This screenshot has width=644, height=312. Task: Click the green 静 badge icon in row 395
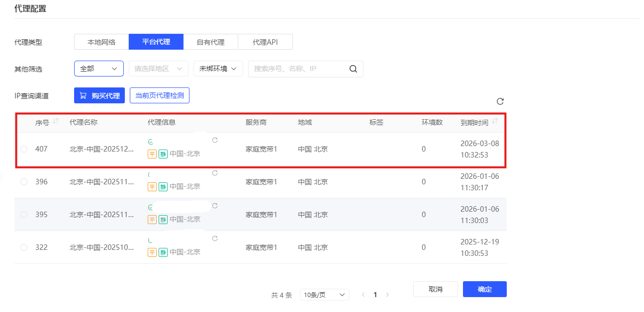tap(163, 219)
